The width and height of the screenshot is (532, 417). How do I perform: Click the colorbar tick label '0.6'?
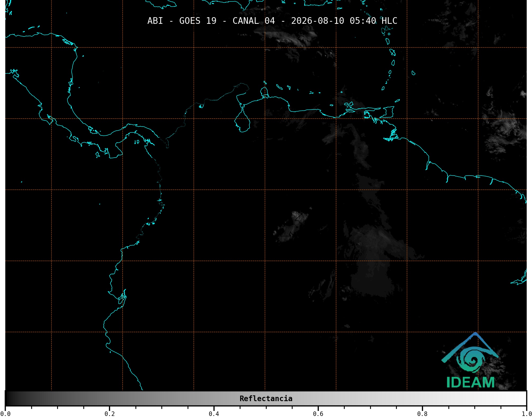[318, 414]
